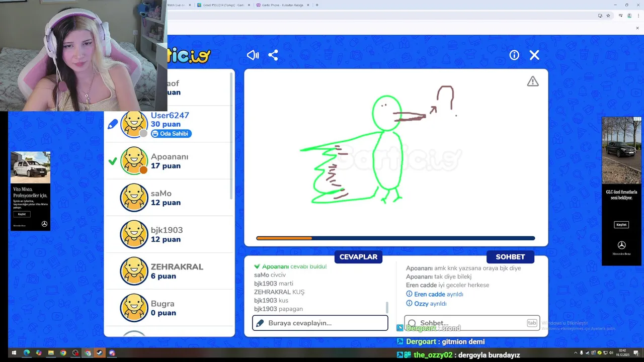Click the 'Eren cadde ayrıldı' notice

(439, 294)
